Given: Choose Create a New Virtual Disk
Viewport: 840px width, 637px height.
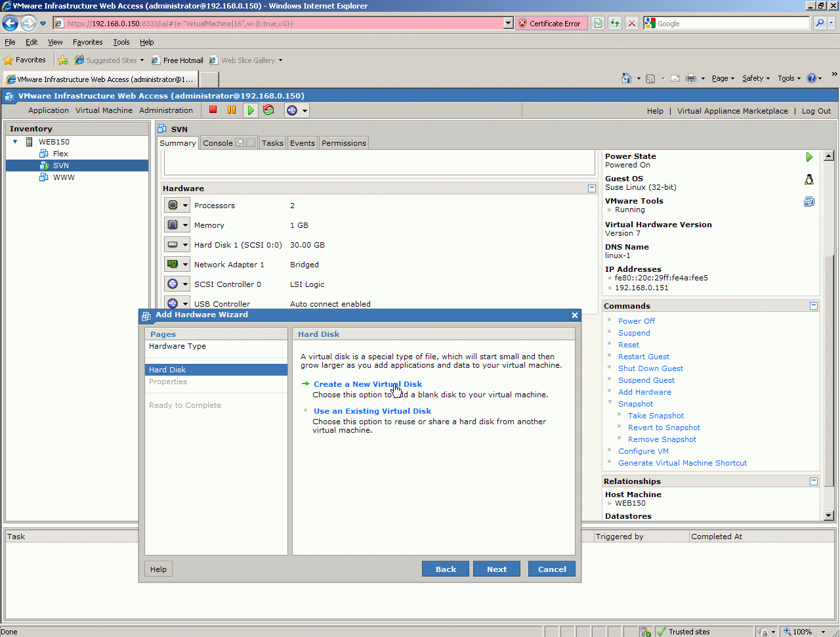Looking at the screenshot, I should (367, 384).
